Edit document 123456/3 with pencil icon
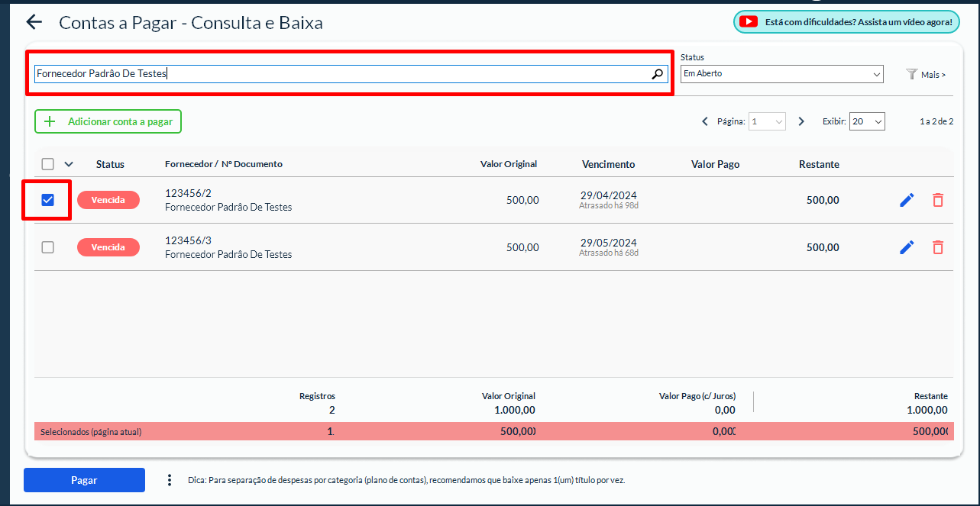Screen dimensions: 980x506 907,247
